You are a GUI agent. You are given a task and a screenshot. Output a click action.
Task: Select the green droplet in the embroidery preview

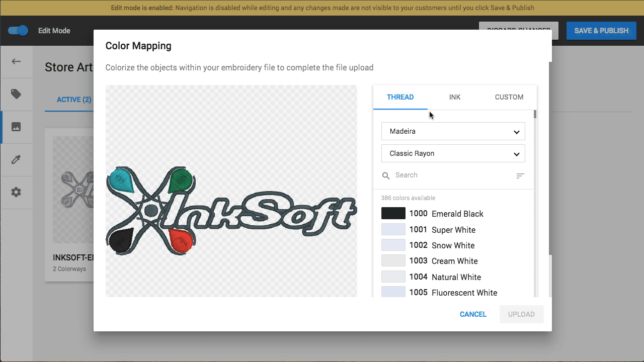pyautogui.click(x=181, y=181)
